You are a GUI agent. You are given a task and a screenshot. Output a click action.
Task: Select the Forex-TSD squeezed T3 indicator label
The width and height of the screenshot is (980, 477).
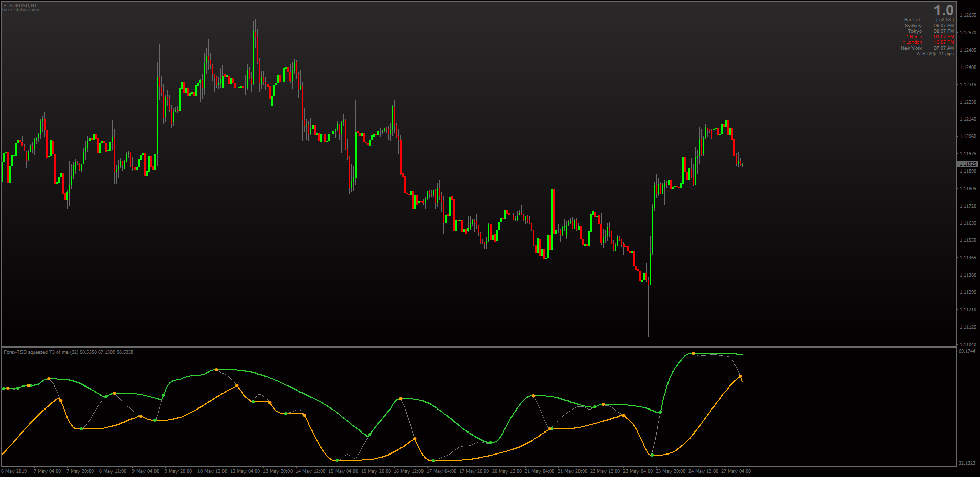click(69, 352)
